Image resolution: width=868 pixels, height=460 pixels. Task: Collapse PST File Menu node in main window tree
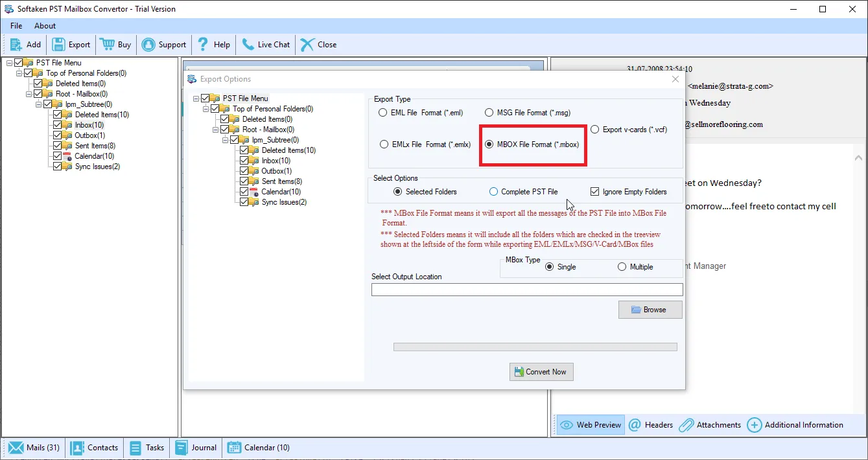(x=9, y=63)
